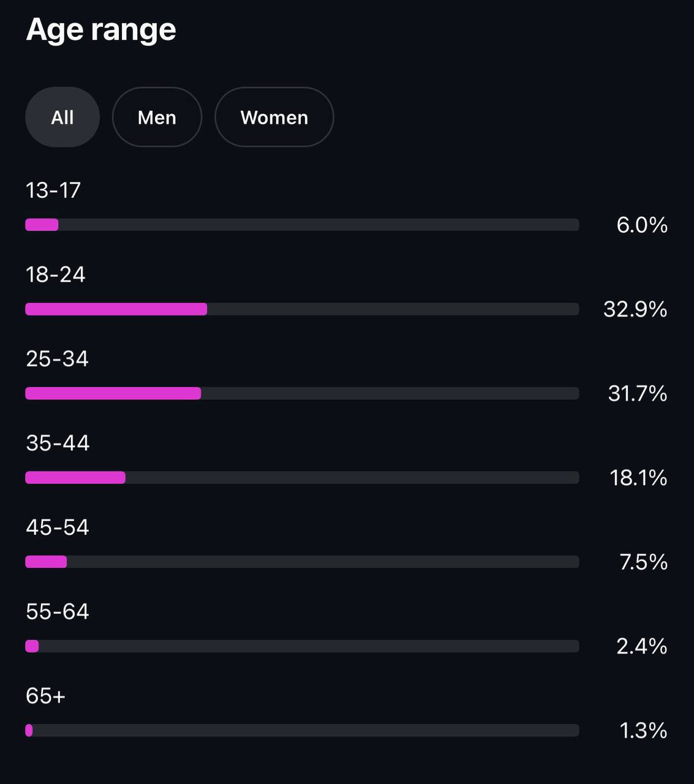Click the 32.9% percentage value
This screenshot has width=694, height=784.
click(635, 309)
